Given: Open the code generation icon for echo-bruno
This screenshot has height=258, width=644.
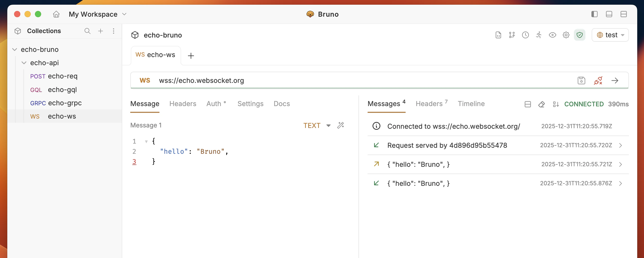Looking at the screenshot, I should (498, 35).
